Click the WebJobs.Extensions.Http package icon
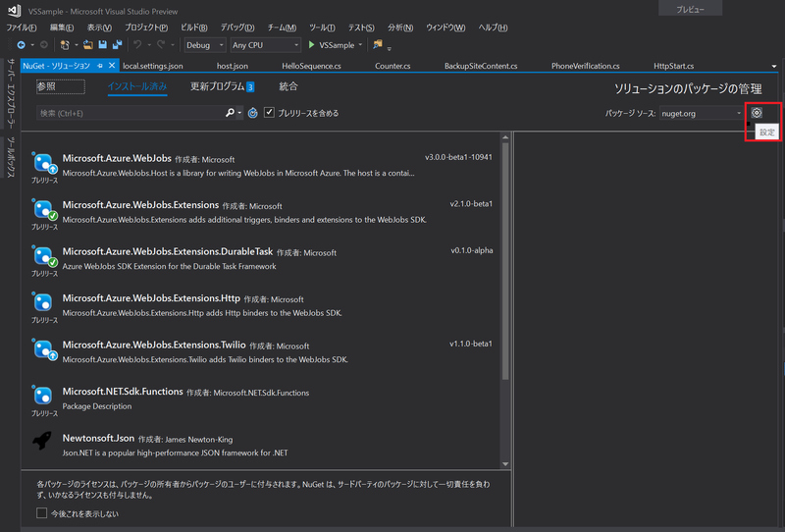The height and width of the screenshot is (532, 785). [43, 302]
